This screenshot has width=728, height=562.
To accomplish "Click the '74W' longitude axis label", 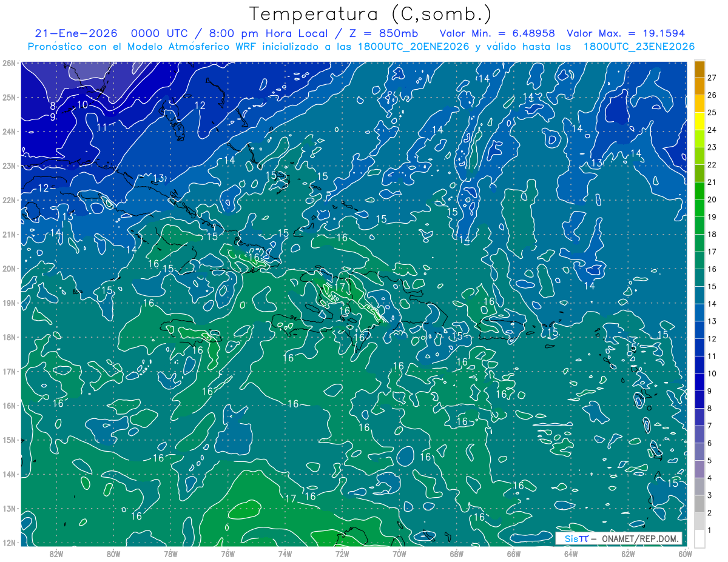I will coord(285,554).
